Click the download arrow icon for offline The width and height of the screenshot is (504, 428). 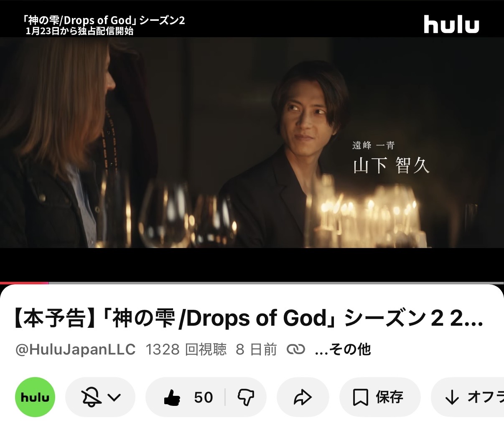tap(452, 397)
